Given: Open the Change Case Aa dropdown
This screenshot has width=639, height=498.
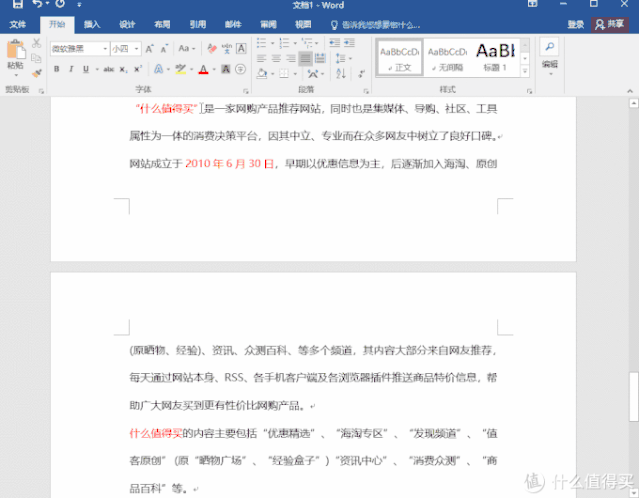Looking at the screenshot, I should (x=187, y=48).
